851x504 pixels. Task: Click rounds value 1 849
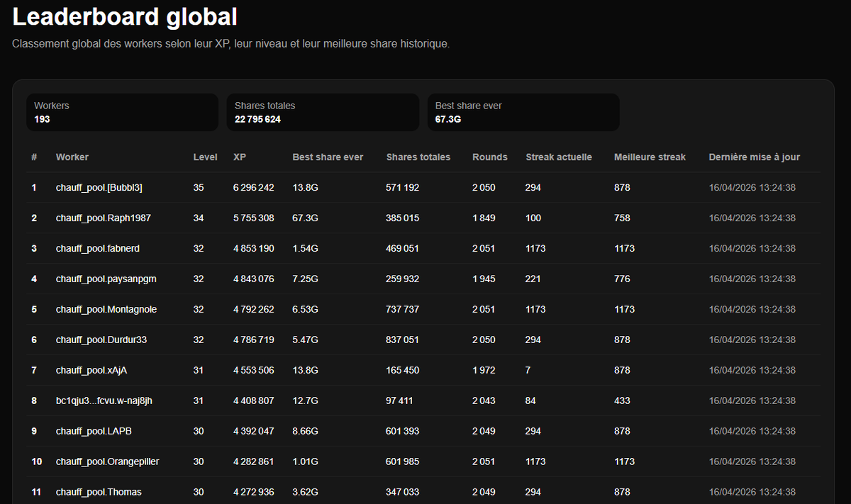484,218
